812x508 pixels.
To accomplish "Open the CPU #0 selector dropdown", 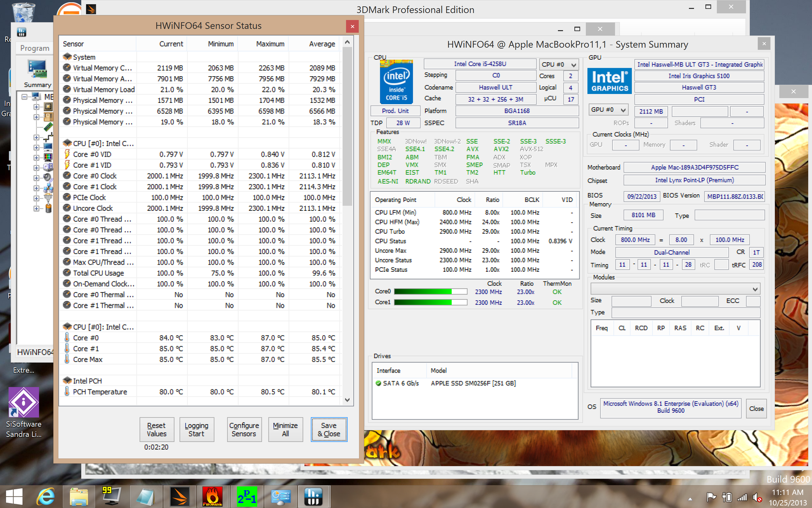I will 559,64.
